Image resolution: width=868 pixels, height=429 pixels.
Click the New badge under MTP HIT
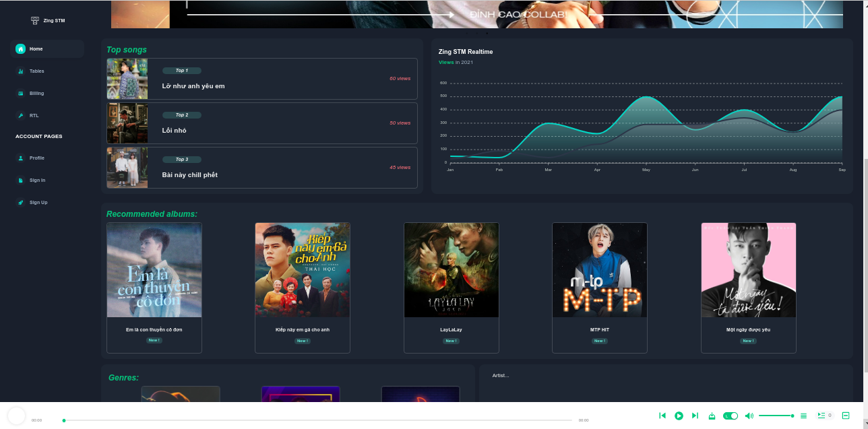pyautogui.click(x=599, y=341)
